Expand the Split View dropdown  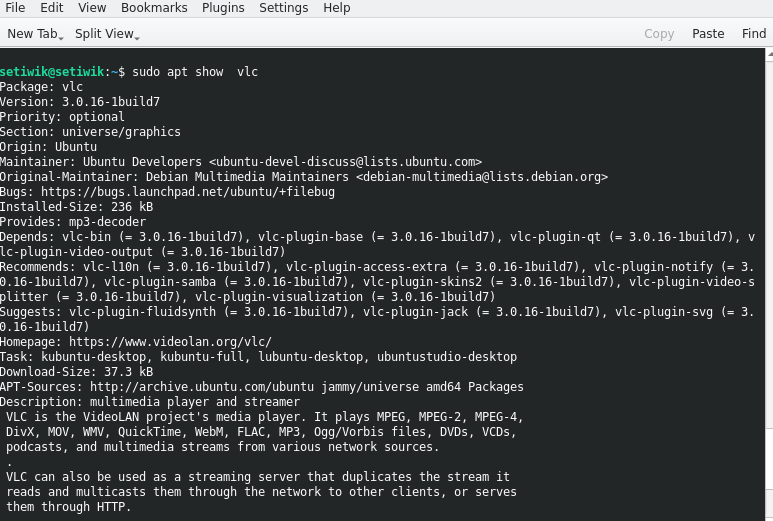107,34
